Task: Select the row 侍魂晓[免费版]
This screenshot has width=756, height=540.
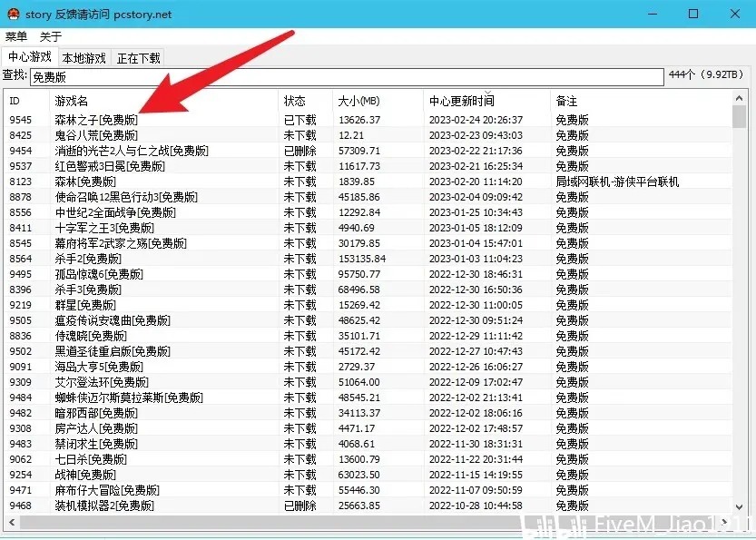Action: pos(368,336)
